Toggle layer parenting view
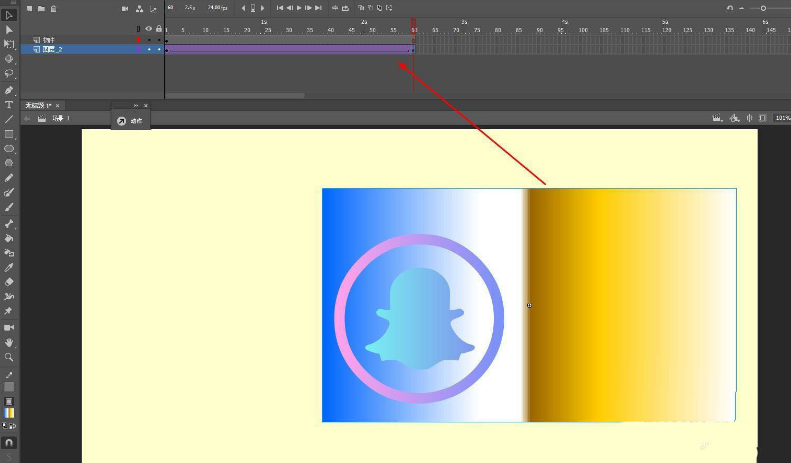791x463 pixels. [139, 9]
